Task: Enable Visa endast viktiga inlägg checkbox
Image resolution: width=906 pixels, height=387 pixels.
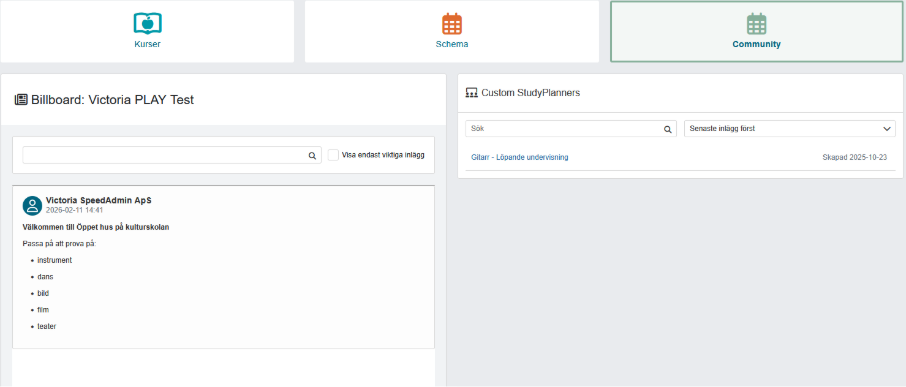Action: point(333,155)
